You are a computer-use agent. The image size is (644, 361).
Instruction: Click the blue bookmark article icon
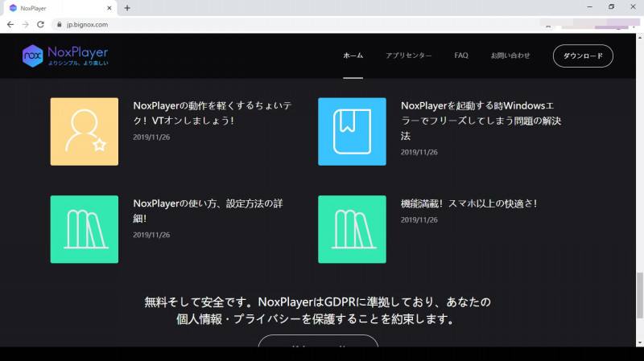pyautogui.click(x=352, y=132)
